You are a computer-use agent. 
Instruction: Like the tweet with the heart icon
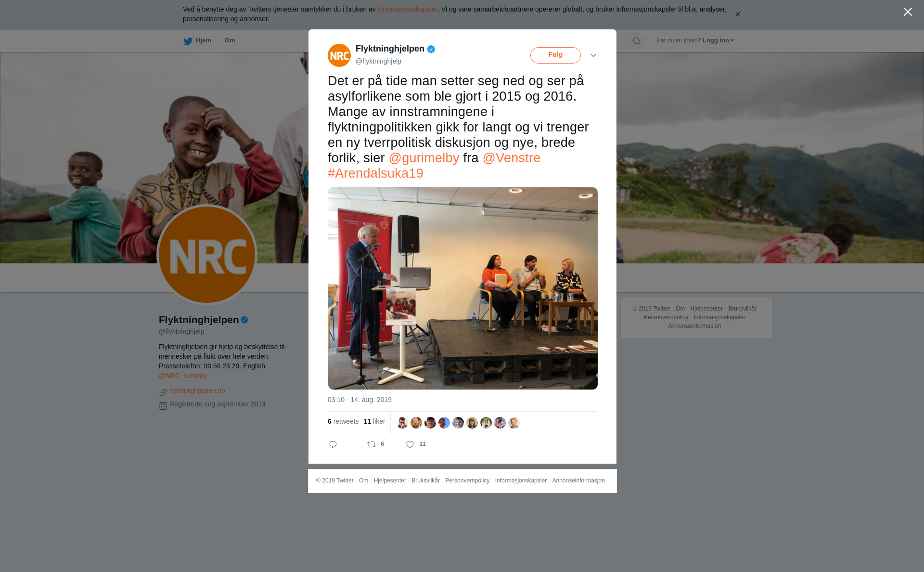pos(410,444)
